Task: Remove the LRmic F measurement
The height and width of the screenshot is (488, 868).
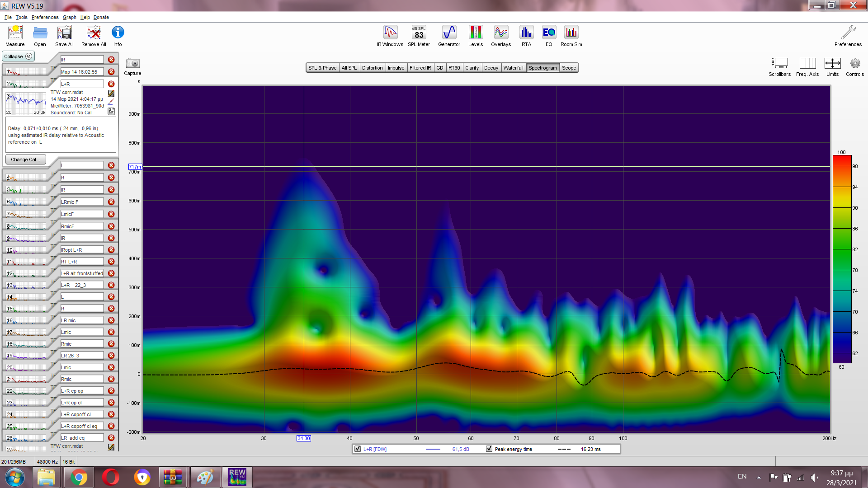Action: 111,202
